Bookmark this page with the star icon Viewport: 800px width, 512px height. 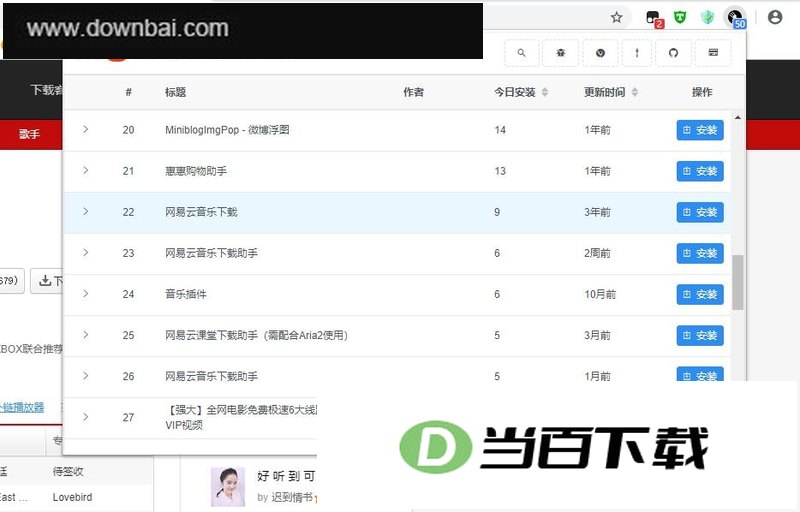(x=616, y=17)
